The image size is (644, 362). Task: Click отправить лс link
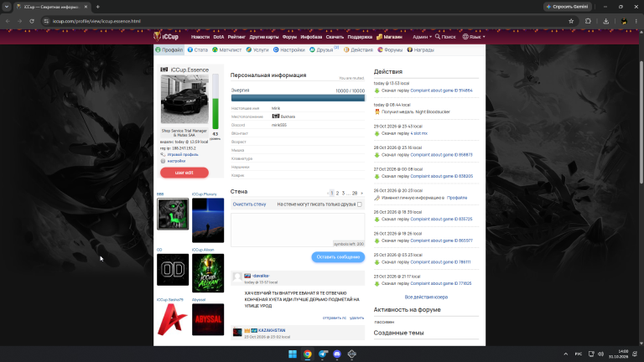[335, 318]
